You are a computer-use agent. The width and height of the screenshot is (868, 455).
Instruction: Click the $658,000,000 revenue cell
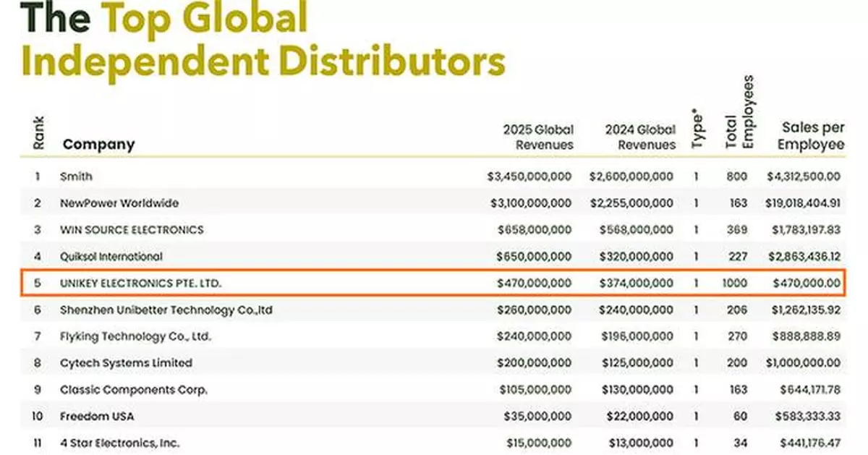pos(535,230)
